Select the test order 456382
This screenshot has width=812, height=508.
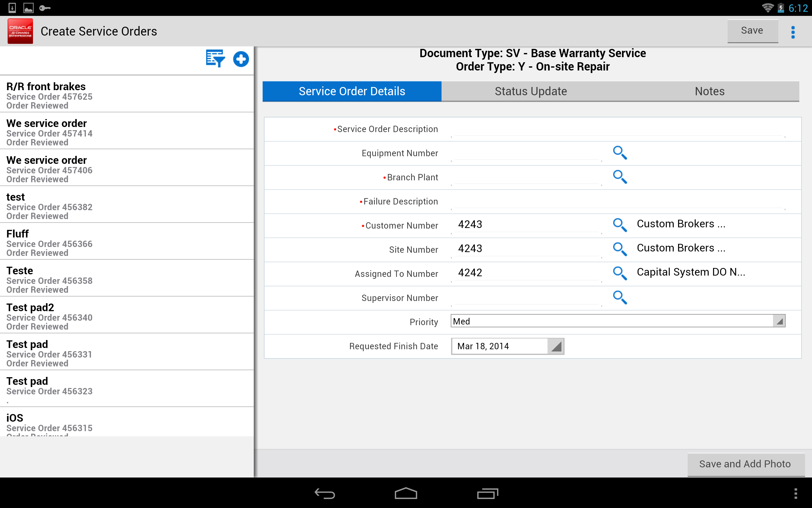(x=127, y=204)
